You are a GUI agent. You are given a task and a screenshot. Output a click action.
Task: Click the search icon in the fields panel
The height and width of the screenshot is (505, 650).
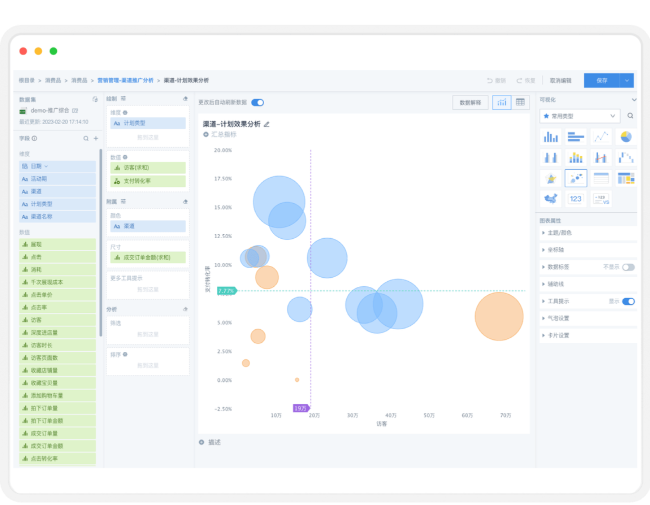[86, 138]
